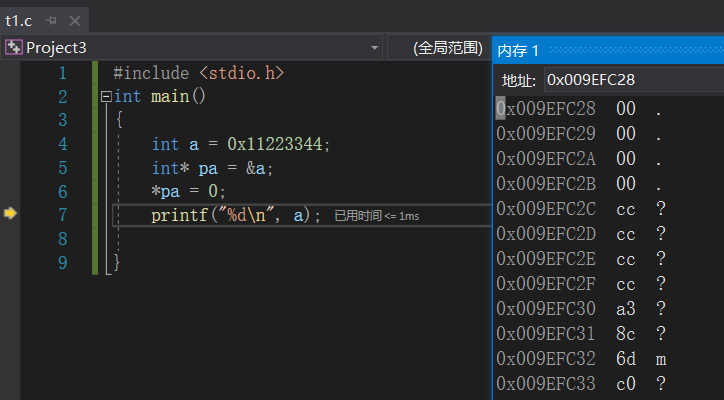Select memory address 0x009EFC28 row
The width and height of the screenshot is (724, 400).
(546, 109)
